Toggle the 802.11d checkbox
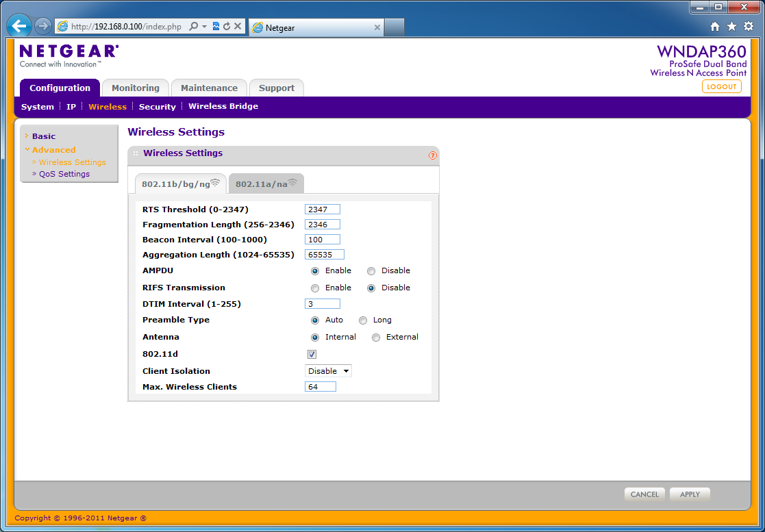 coord(312,355)
